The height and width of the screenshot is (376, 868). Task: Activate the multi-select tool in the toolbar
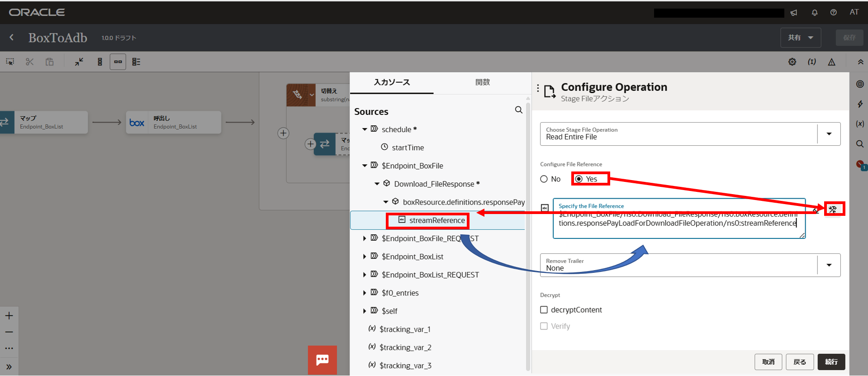point(10,62)
